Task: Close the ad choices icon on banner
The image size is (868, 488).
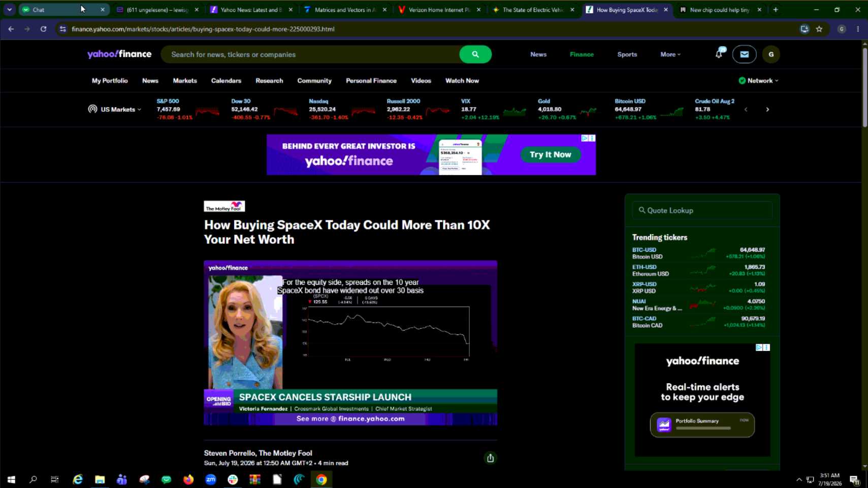Action: pyautogui.click(x=592, y=138)
